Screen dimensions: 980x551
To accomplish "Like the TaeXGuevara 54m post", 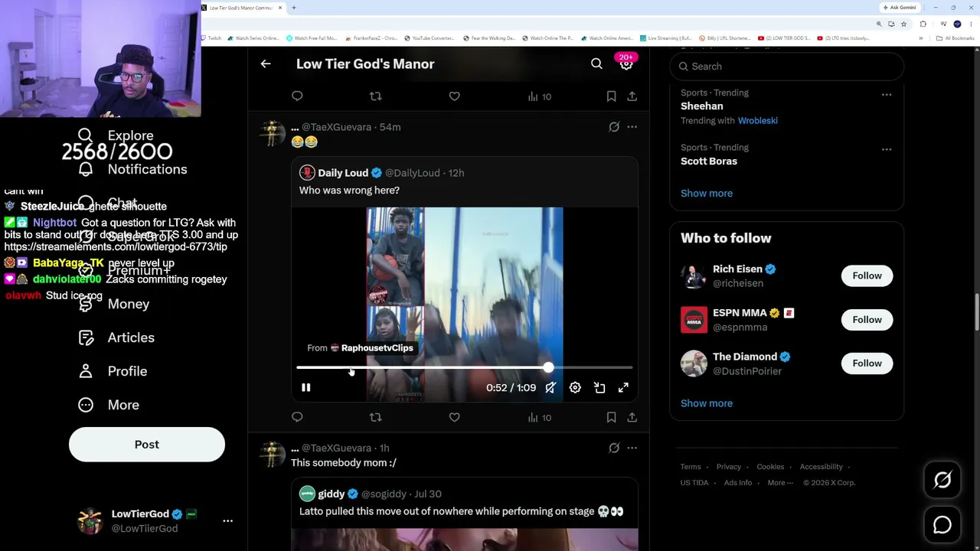I will 454,417.
